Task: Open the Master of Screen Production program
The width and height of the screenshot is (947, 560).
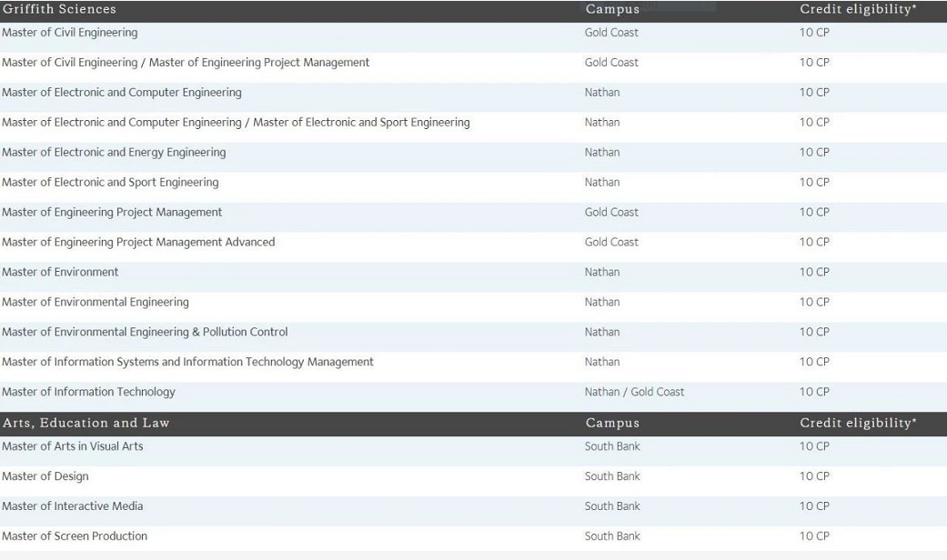Action: [75, 536]
